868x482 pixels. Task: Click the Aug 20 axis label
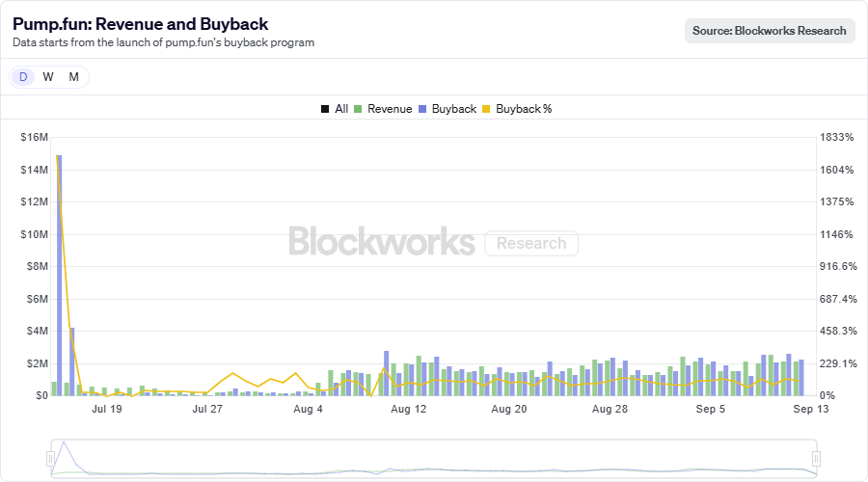[508, 409]
